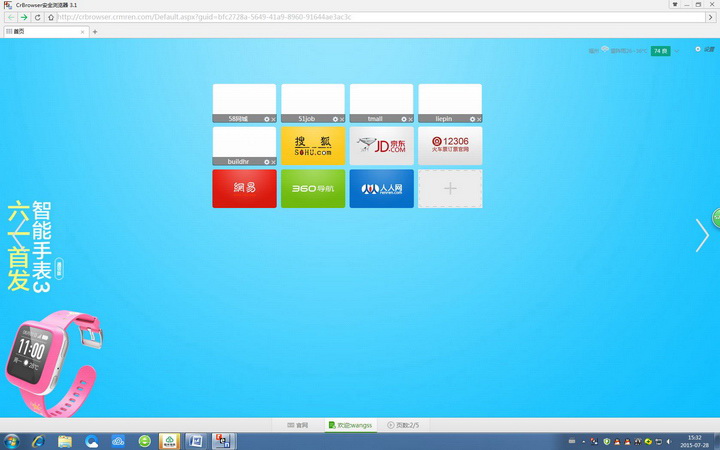
Task: Add a new site with the plus tile
Action: 450,189
